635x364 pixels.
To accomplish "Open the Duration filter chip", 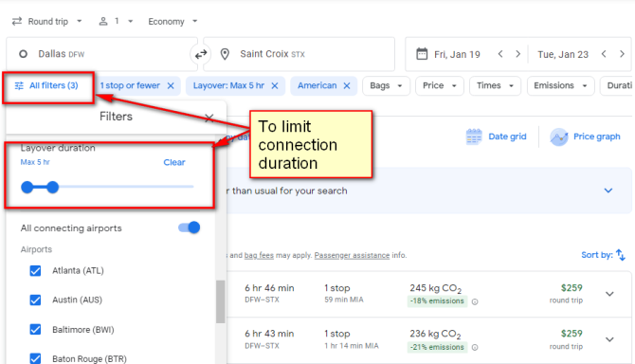I will tap(616, 86).
